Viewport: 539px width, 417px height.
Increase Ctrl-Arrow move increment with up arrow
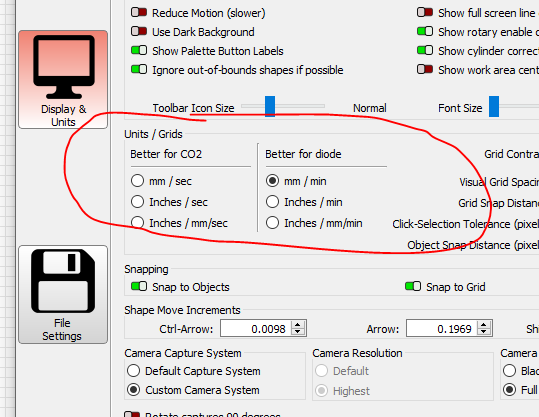click(298, 325)
